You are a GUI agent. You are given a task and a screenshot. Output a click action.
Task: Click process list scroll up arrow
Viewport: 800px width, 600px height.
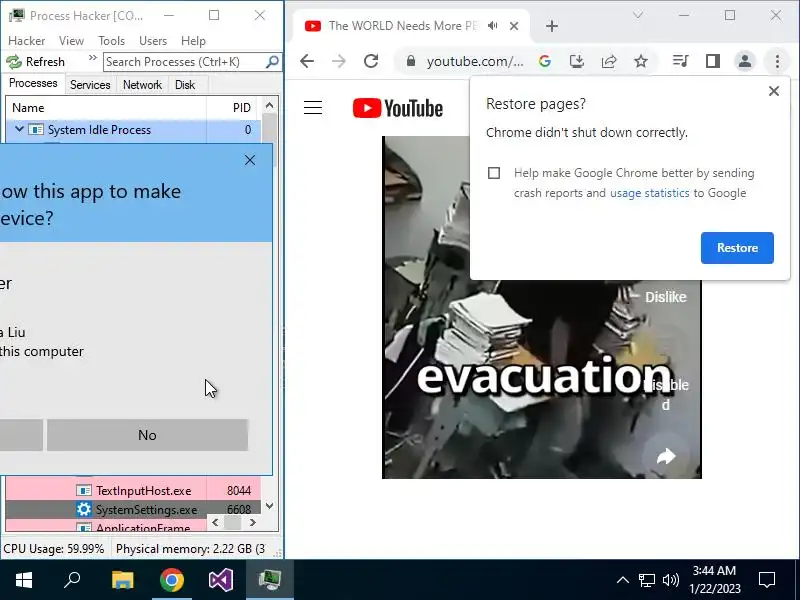click(x=269, y=105)
